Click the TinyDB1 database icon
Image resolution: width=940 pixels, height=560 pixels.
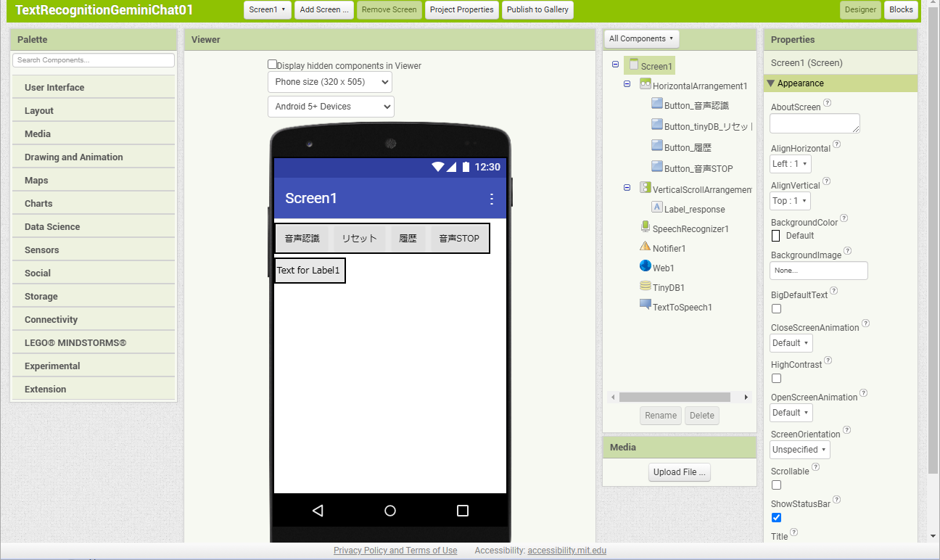(x=646, y=286)
